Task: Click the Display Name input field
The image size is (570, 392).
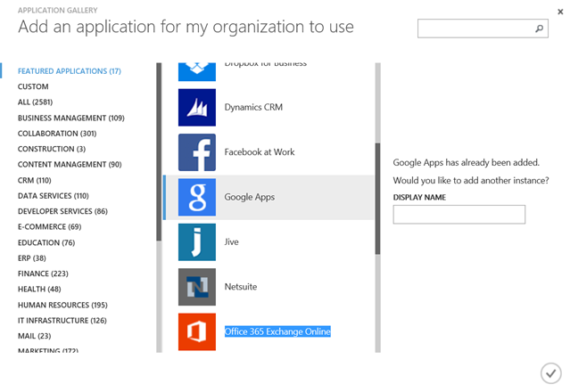Action: (458, 215)
